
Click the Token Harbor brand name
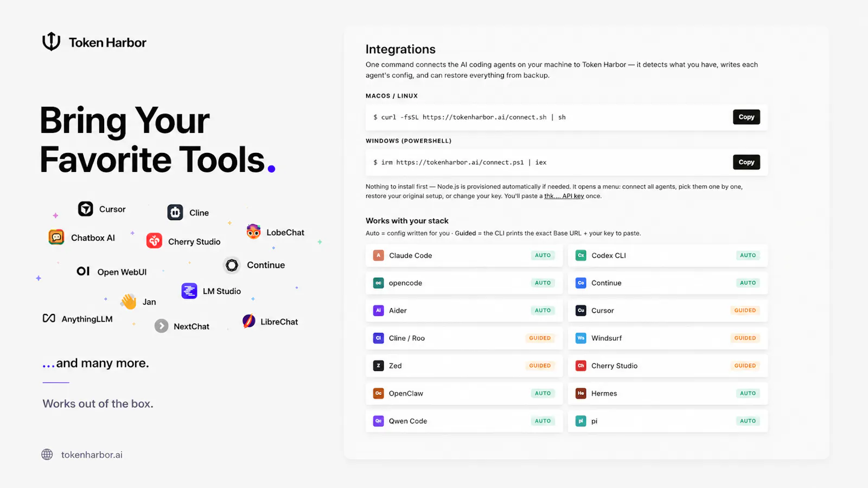coord(107,42)
